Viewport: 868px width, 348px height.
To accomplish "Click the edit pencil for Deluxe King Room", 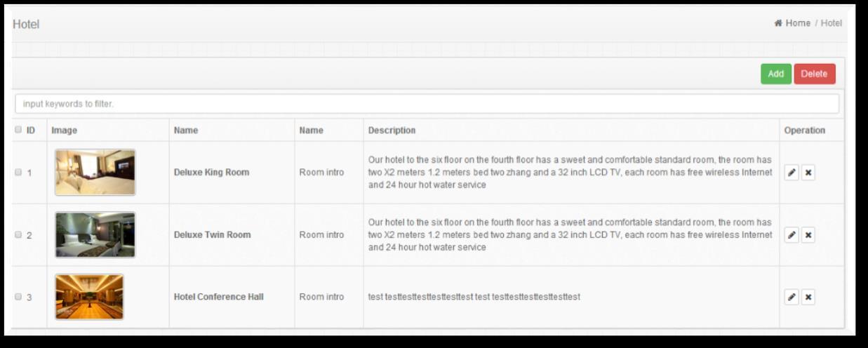I will coord(792,173).
